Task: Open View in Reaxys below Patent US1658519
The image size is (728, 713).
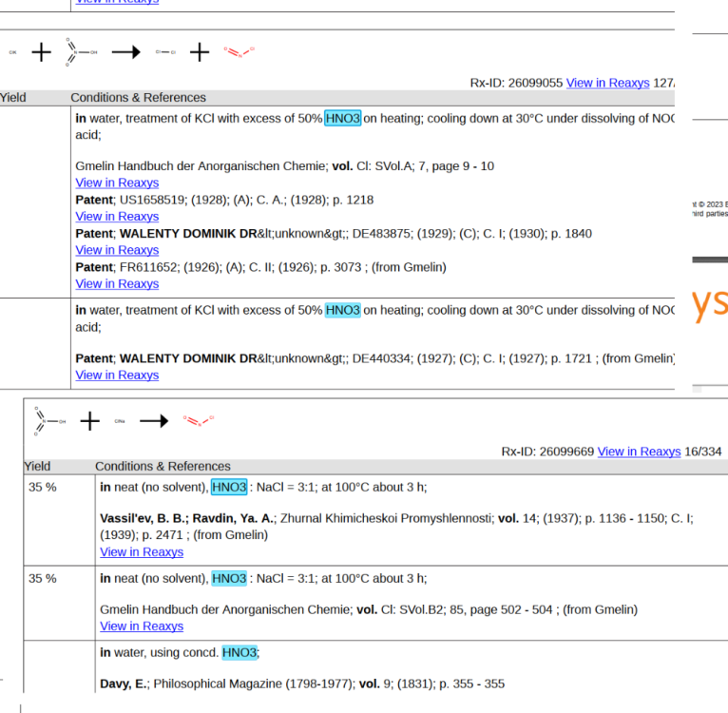Action: pos(117,217)
